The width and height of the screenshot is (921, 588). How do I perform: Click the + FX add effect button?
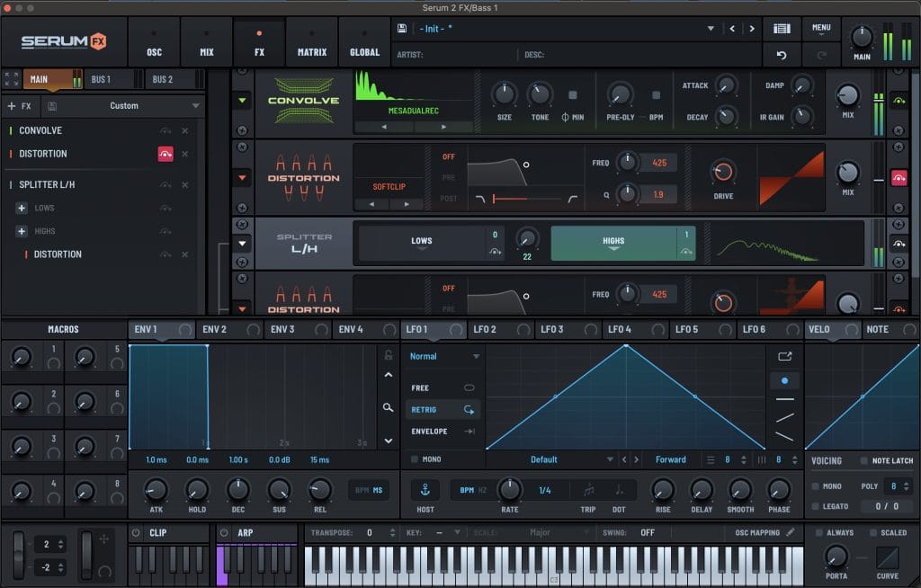pyautogui.click(x=20, y=106)
